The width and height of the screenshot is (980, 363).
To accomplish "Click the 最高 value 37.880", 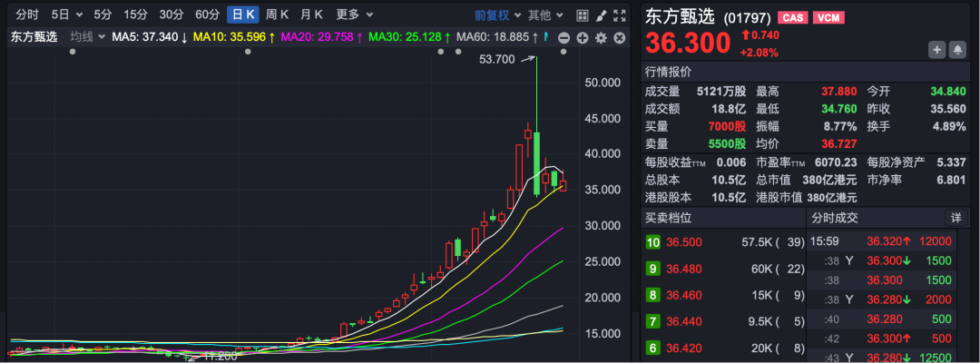I will (x=838, y=92).
